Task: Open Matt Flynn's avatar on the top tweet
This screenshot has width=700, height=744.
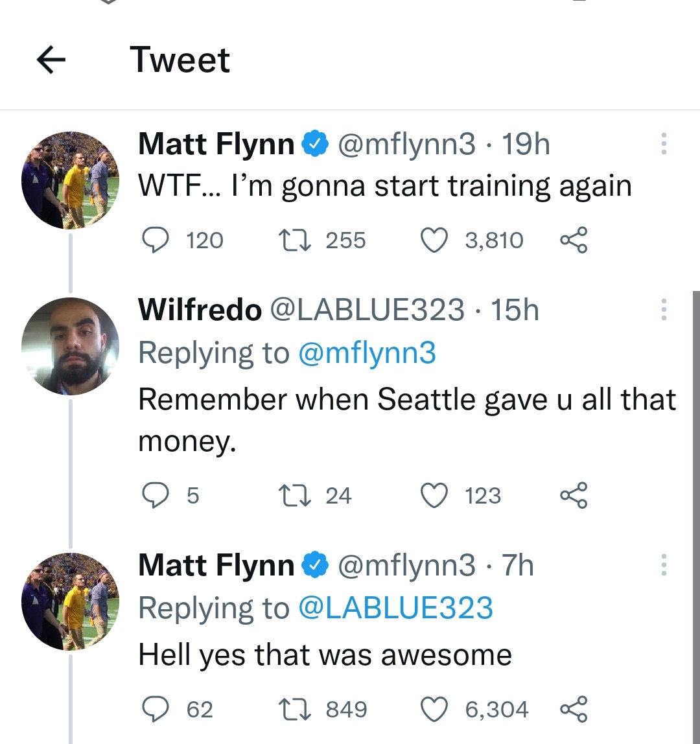Action: pyautogui.click(x=70, y=180)
